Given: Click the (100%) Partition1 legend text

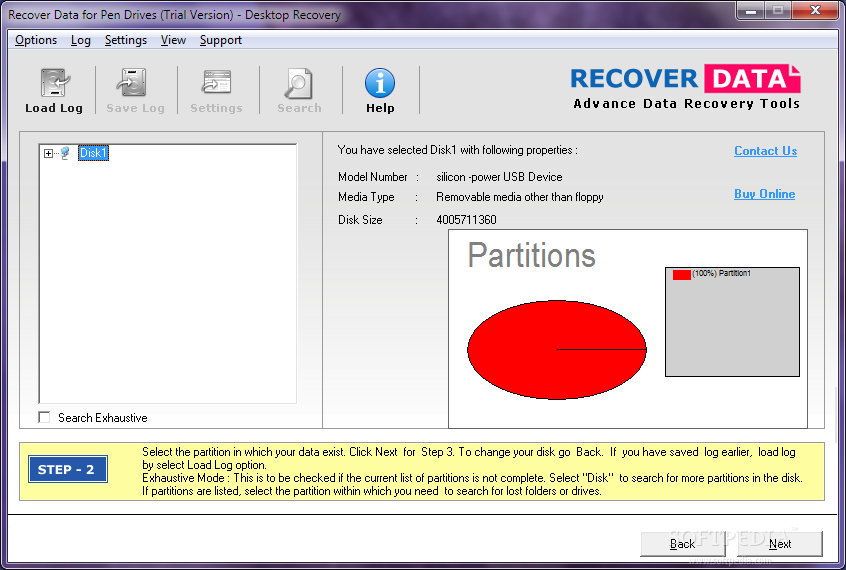Looking at the screenshot, I should pos(721,273).
